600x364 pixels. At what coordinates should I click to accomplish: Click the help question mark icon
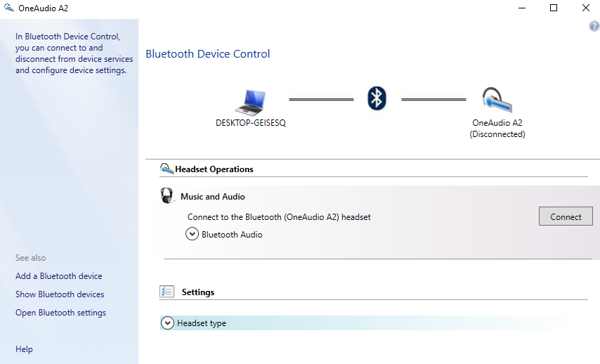pyautogui.click(x=594, y=26)
